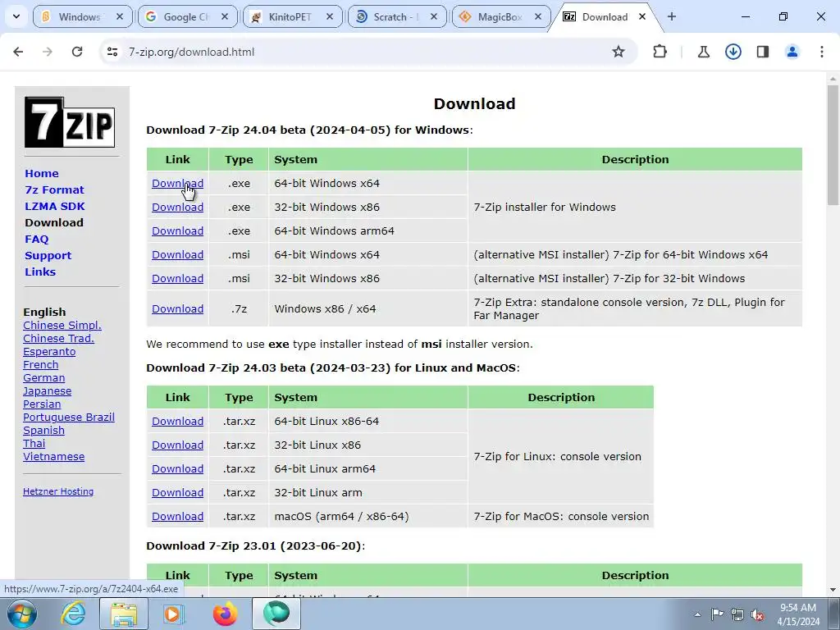Screen dimensions: 840x630
Task: Go back to the previous page
Action: [18, 52]
